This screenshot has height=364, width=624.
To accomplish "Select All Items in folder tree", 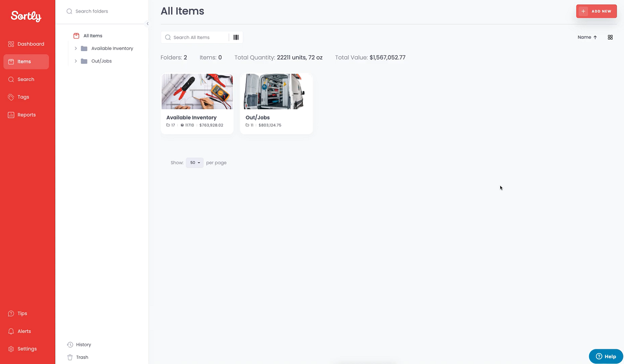I will coord(93,36).
